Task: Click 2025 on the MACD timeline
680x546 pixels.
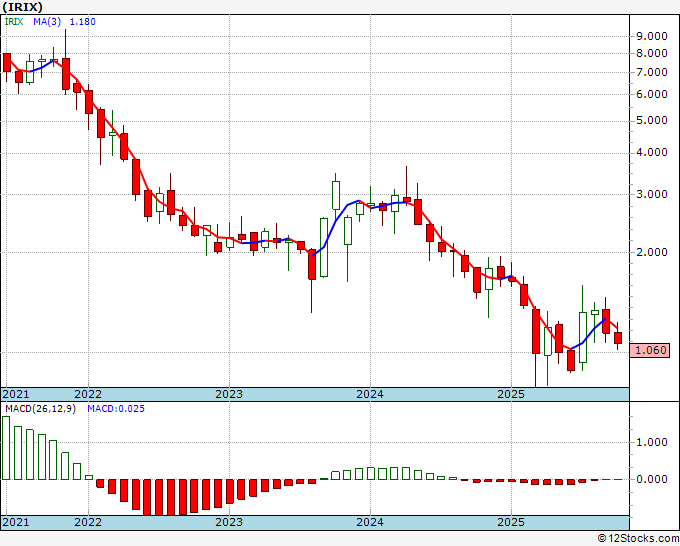Action: click(511, 522)
